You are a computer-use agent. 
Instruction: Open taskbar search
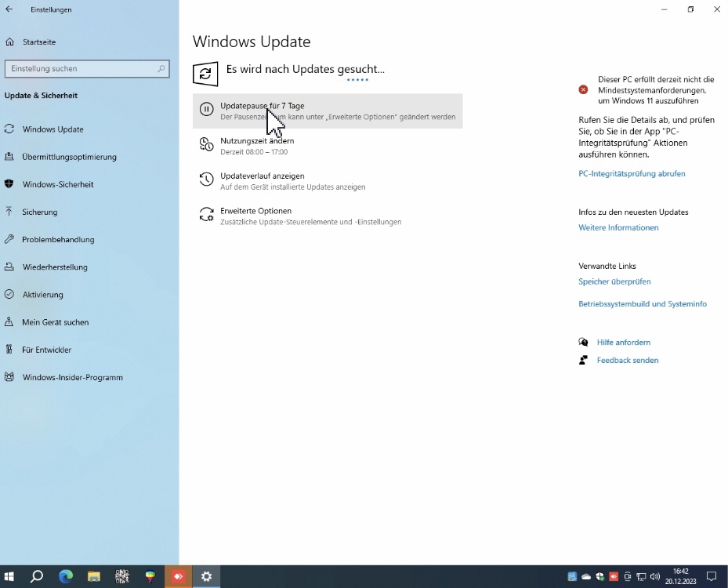point(37,577)
